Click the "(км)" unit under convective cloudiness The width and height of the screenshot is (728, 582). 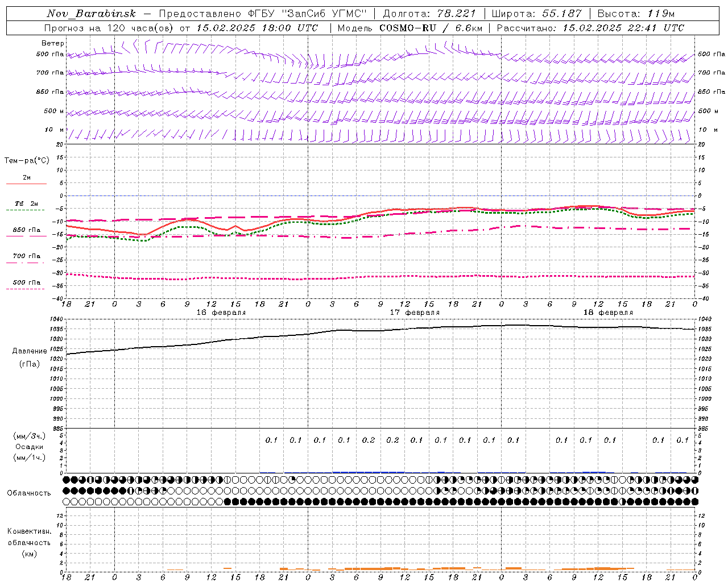click(29, 554)
